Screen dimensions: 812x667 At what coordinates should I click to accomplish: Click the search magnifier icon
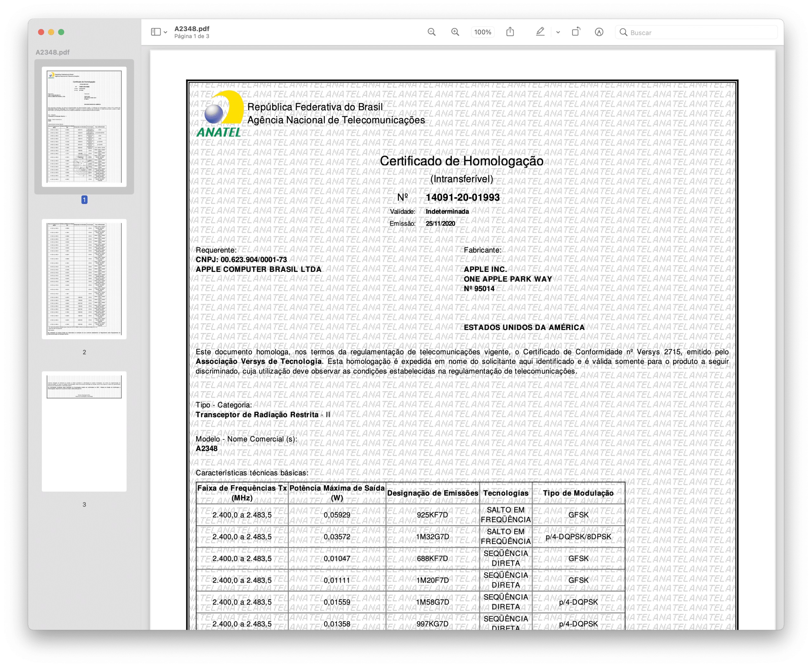point(623,32)
